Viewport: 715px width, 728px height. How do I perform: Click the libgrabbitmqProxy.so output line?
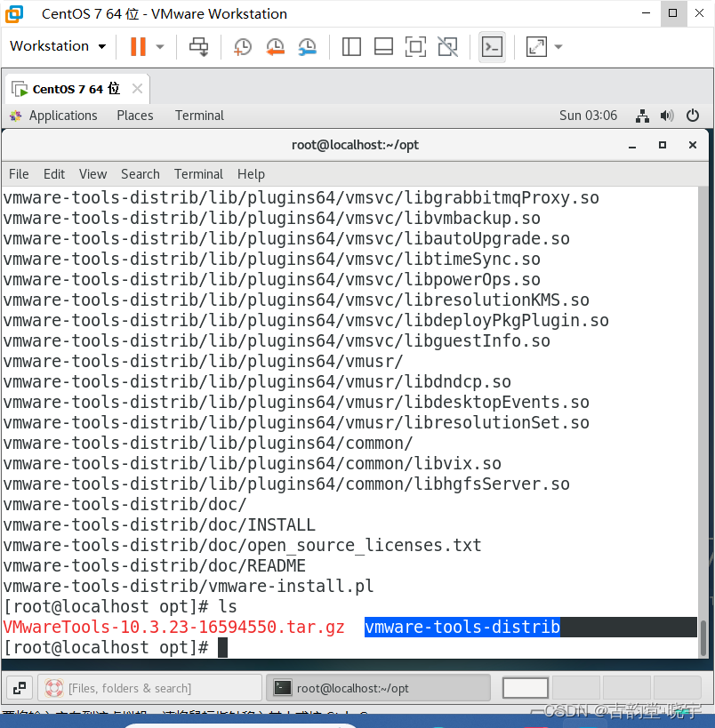coord(301,198)
